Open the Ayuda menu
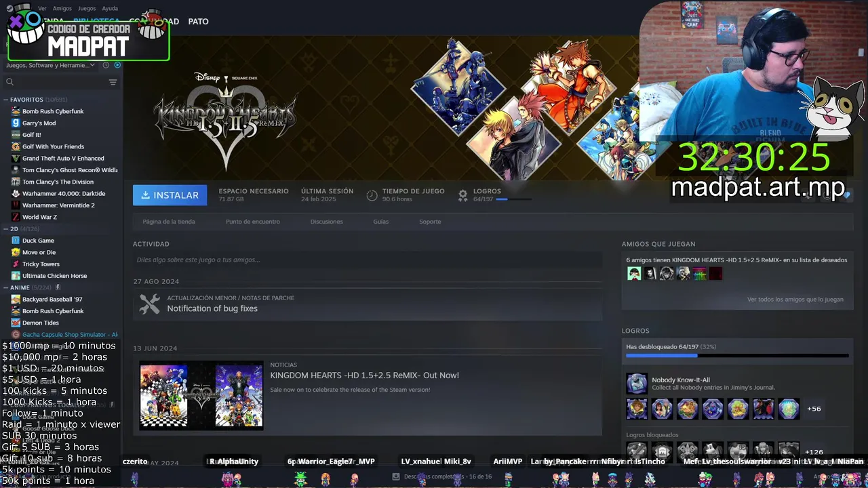This screenshot has width=868, height=488. coord(110,9)
